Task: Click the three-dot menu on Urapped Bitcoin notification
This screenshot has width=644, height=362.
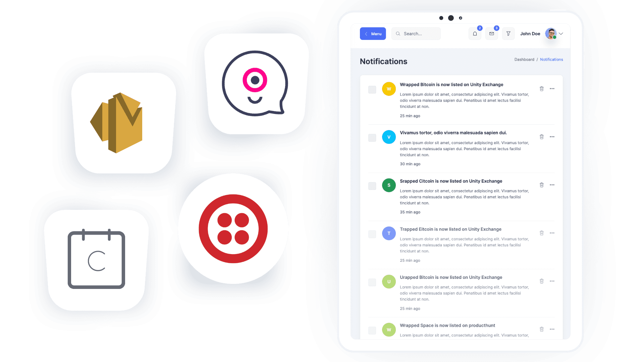Action: [x=552, y=281]
